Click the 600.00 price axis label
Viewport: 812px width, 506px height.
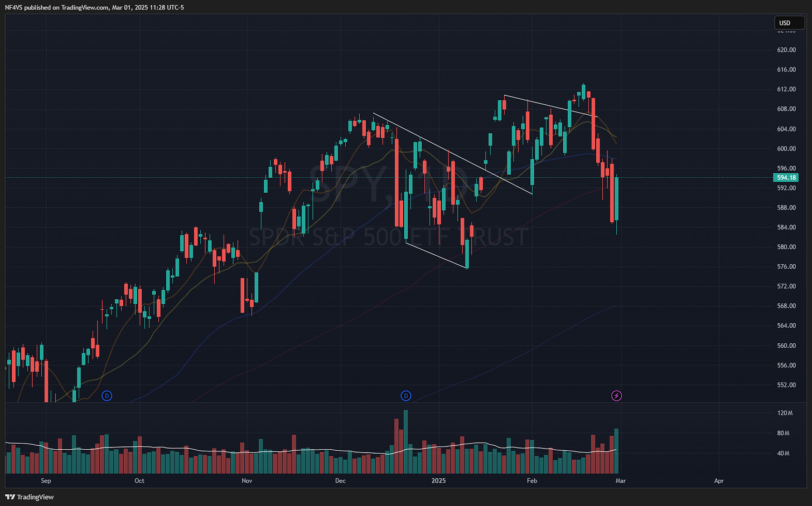(x=786, y=149)
